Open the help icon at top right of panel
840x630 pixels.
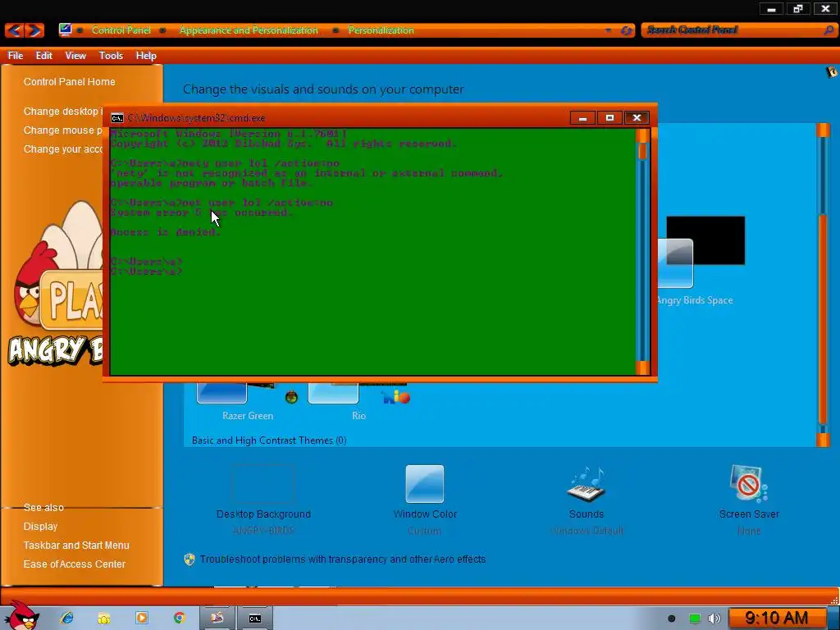(x=832, y=71)
